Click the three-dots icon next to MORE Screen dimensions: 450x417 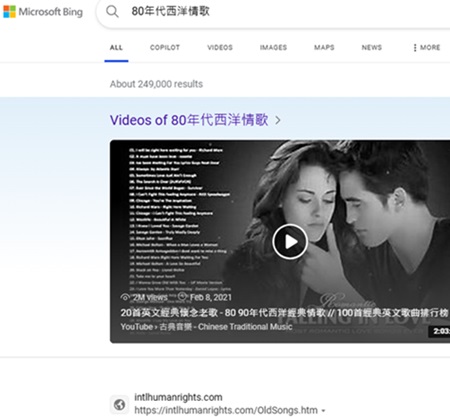tap(415, 48)
